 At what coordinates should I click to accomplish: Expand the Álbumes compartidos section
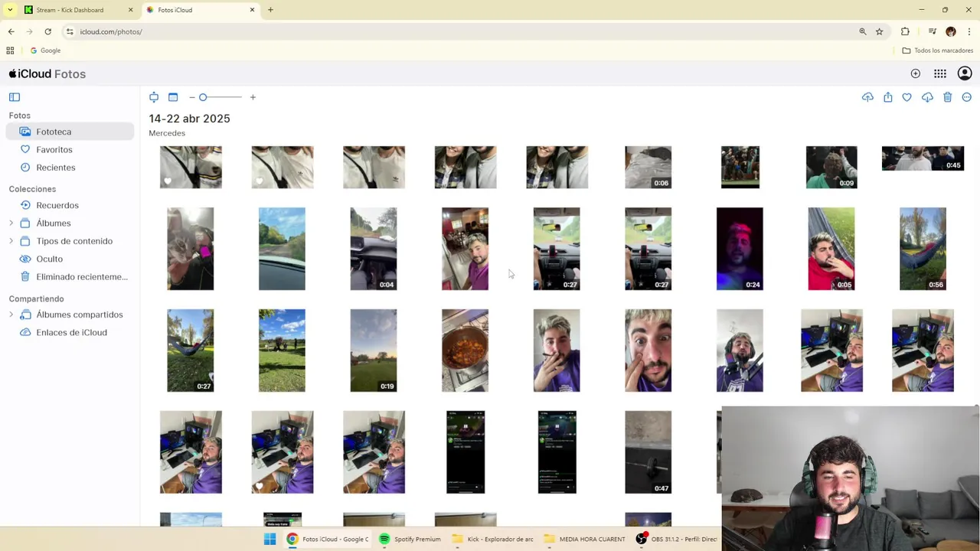coord(11,315)
